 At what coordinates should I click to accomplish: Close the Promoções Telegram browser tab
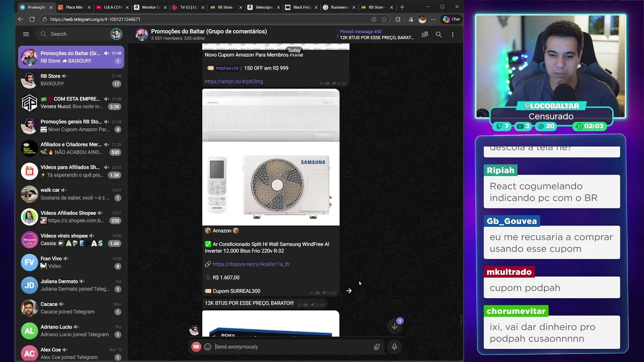(x=51, y=8)
